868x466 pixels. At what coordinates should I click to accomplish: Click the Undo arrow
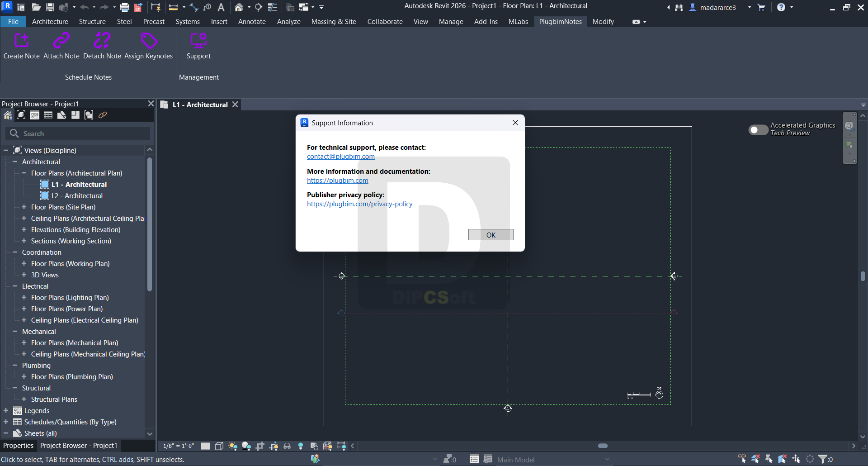(x=84, y=7)
